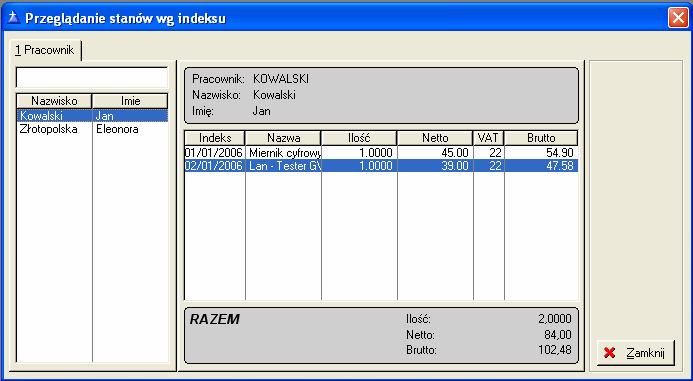This screenshot has width=693, height=381.
Task: Click the VAT column header
Action: tap(488, 137)
